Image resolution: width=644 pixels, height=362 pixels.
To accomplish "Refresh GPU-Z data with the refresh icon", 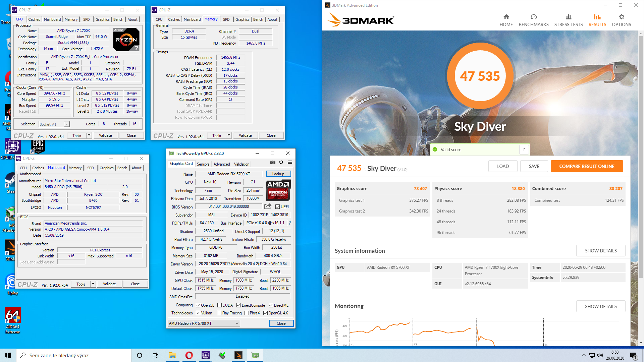I will click(281, 162).
